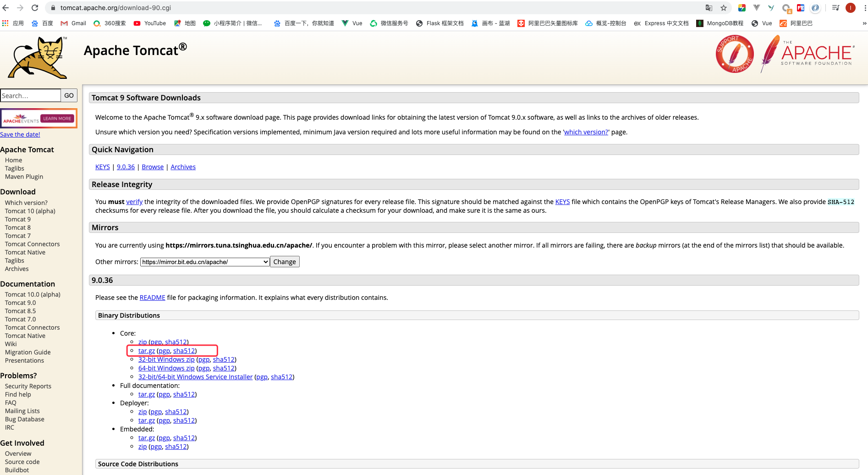Screen dimensions: 868x475
Task: Click the Change mirror button
Action: click(285, 262)
